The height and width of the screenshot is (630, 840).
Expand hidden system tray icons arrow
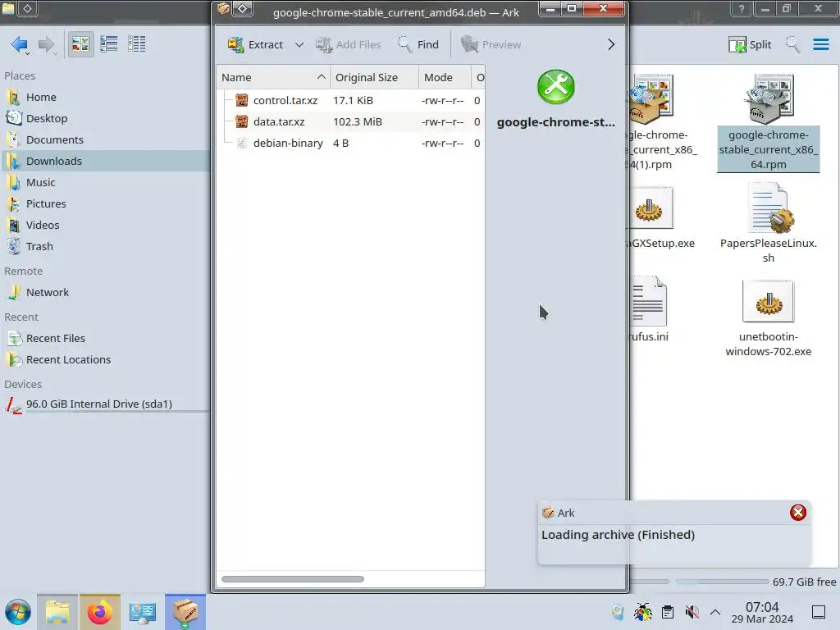715,612
